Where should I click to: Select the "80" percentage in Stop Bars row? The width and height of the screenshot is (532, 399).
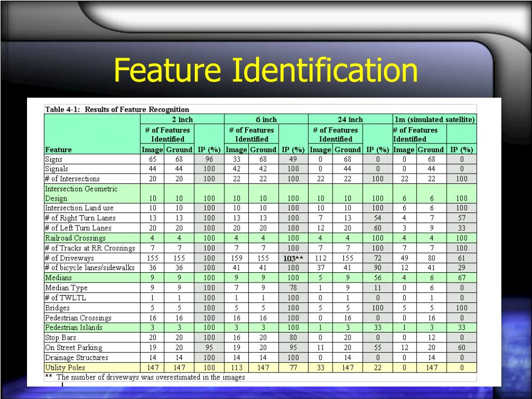click(x=293, y=338)
